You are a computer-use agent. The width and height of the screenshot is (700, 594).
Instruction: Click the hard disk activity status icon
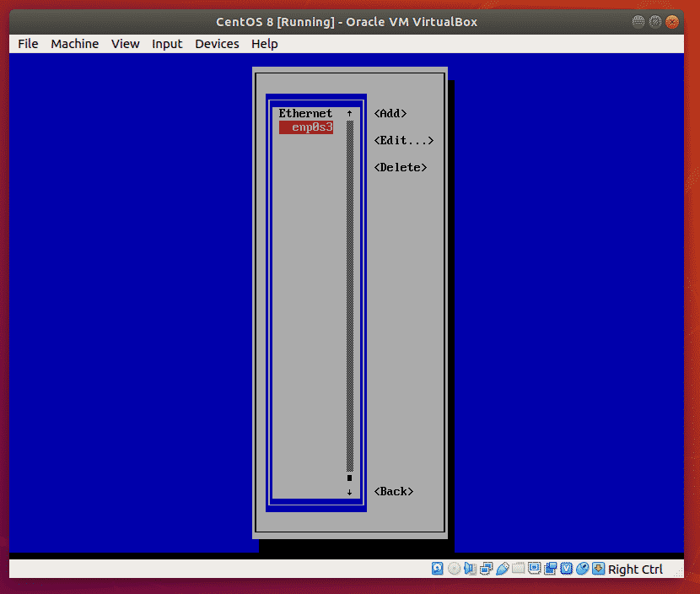[x=438, y=569]
